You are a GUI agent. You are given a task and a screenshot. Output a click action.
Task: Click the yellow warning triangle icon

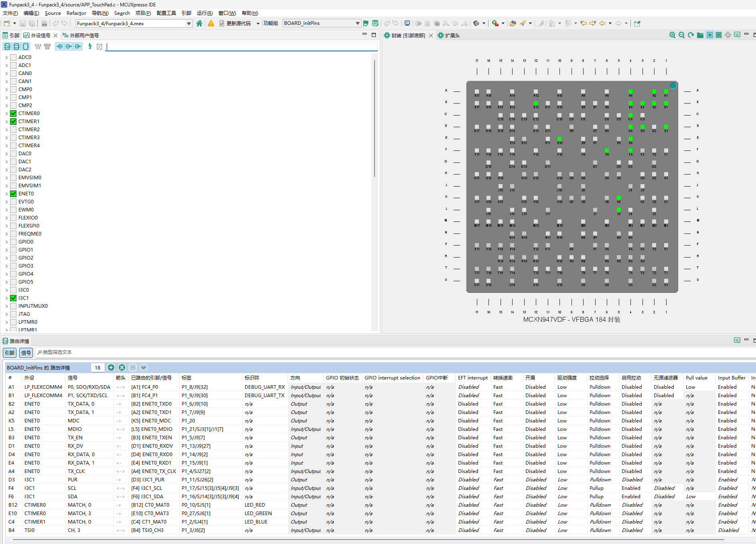211,23
